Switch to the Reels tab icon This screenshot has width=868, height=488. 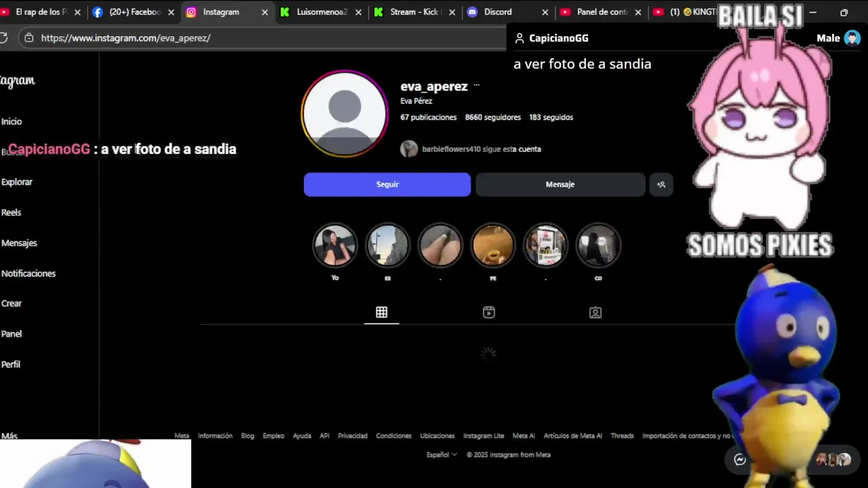pos(489,312)
